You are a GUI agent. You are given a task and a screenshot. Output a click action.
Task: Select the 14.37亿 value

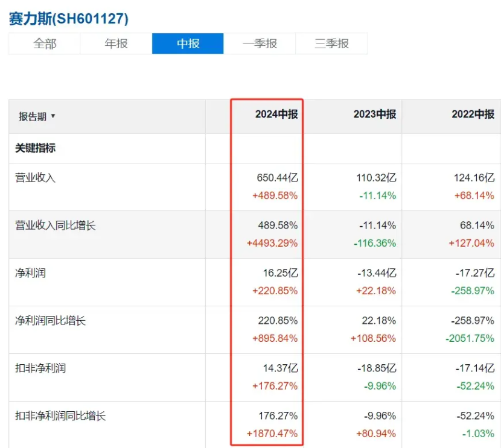coord(281,368)
